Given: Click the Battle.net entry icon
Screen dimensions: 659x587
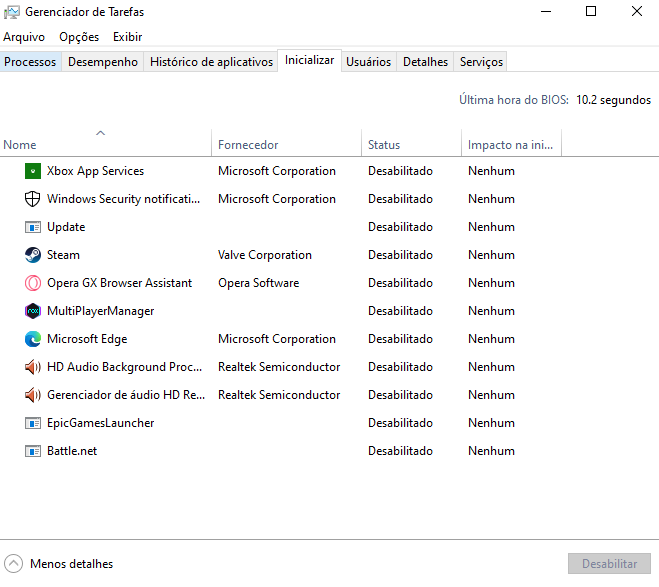Looking at the screenshot, I should [x=32, y=451].
